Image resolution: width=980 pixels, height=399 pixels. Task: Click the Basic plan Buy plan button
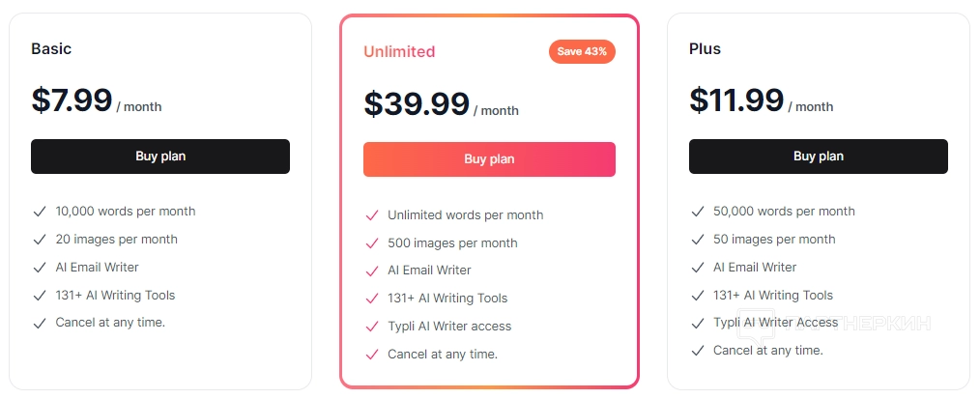coord(160,157)
